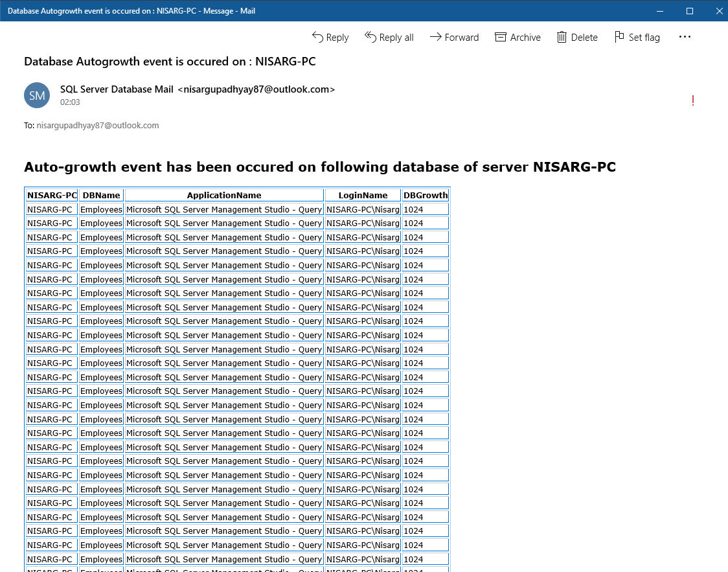This screenshot has height=572, width=728.
Task: Click the recipient address nisargupadhyay87@outlook.com
Action: click(x=98, y=126)
